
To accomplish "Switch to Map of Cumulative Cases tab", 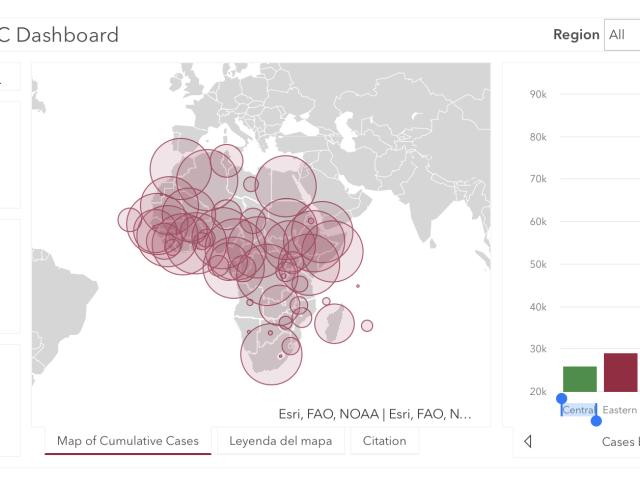I will (x=128, y=441).
